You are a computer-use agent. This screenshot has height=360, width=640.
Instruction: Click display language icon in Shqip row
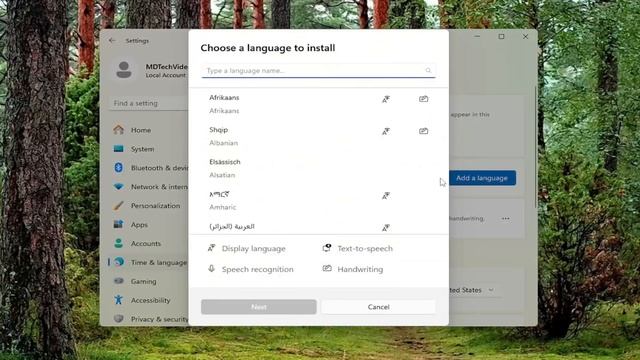pos(386,131)
